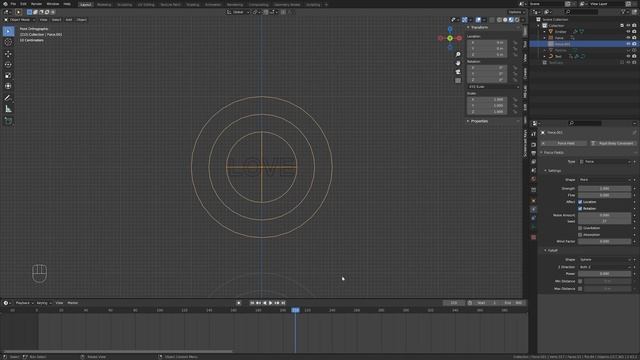
Task: Click the Rigid Body Constraint button
Action: (x=613, y=143)
